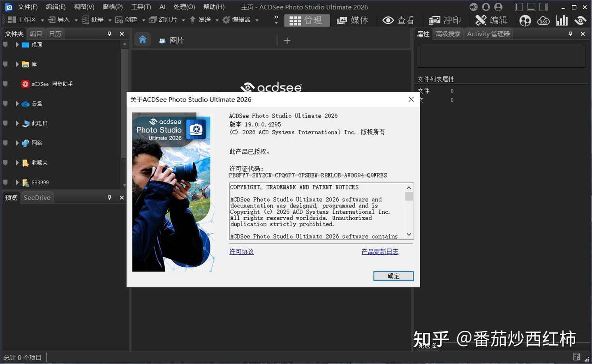Open the megaphone announcements icon

[474, 7]
